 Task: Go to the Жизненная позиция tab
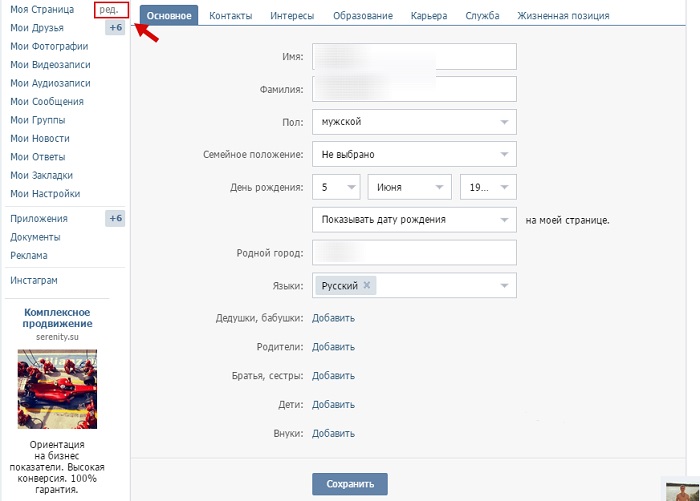[x=563, y=16]
